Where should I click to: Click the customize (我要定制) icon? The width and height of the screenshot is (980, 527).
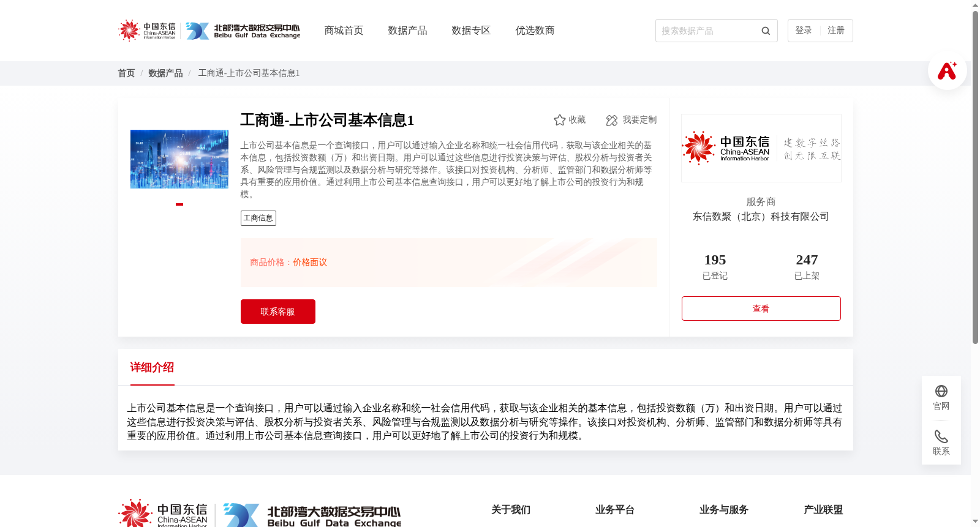(612, 121)
